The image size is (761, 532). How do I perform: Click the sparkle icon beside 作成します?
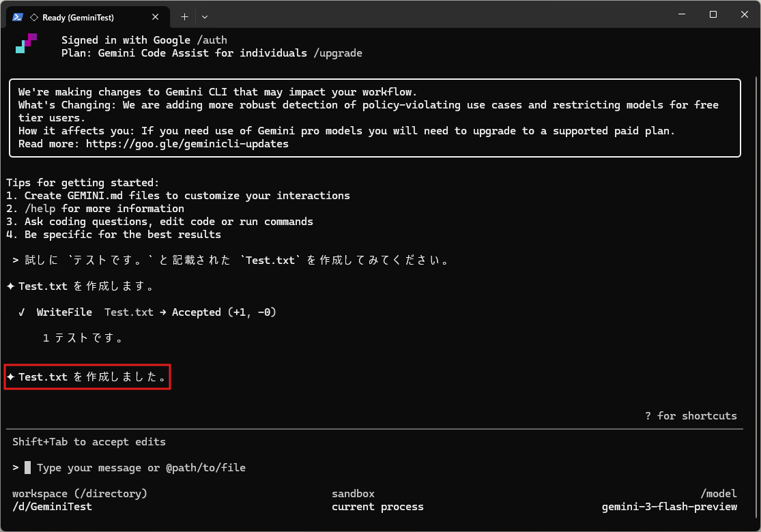(x=11, y=286)
